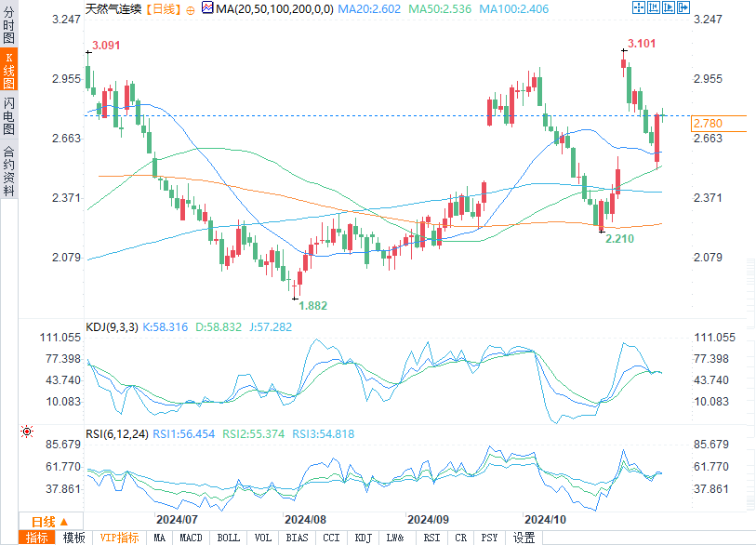Open the 设置 settings button
This screenshot has width=756, height=545.
524,538
